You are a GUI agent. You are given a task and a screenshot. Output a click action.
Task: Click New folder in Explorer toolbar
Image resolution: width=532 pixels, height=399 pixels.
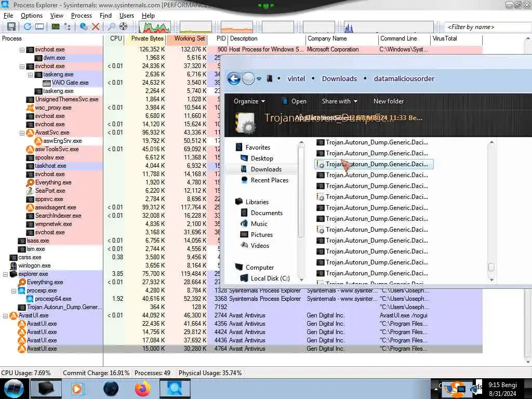coord(389,101)
